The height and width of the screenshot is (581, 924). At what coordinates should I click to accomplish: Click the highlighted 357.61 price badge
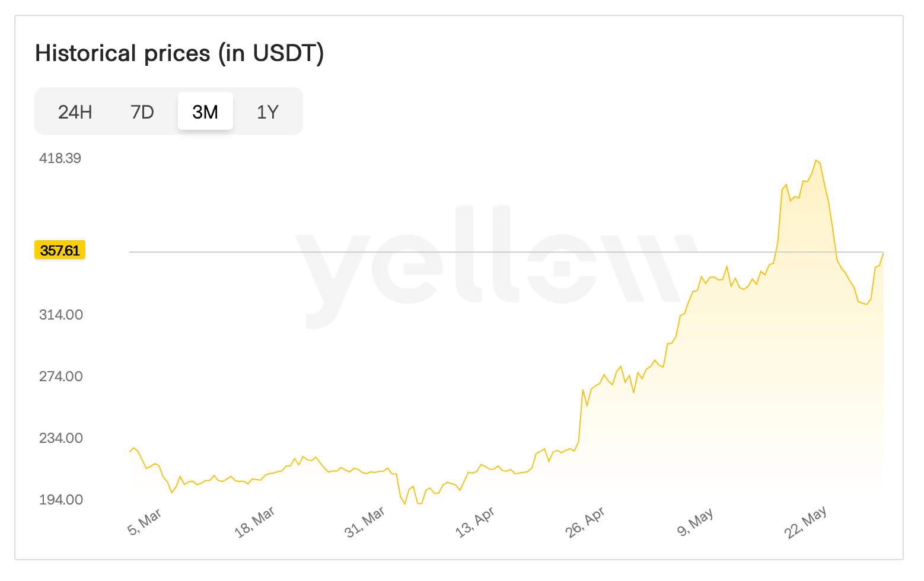pyautogui.click(x=60, y=250)
